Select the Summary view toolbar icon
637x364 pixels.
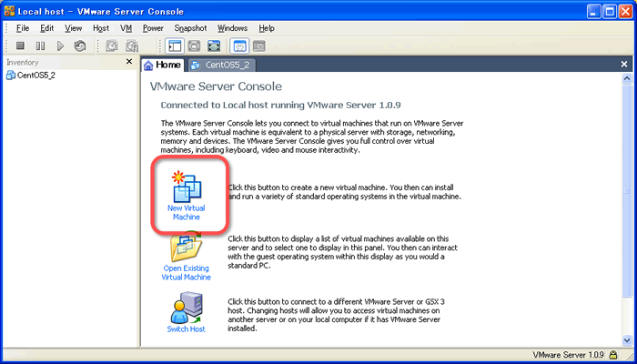tap(239, 45)
